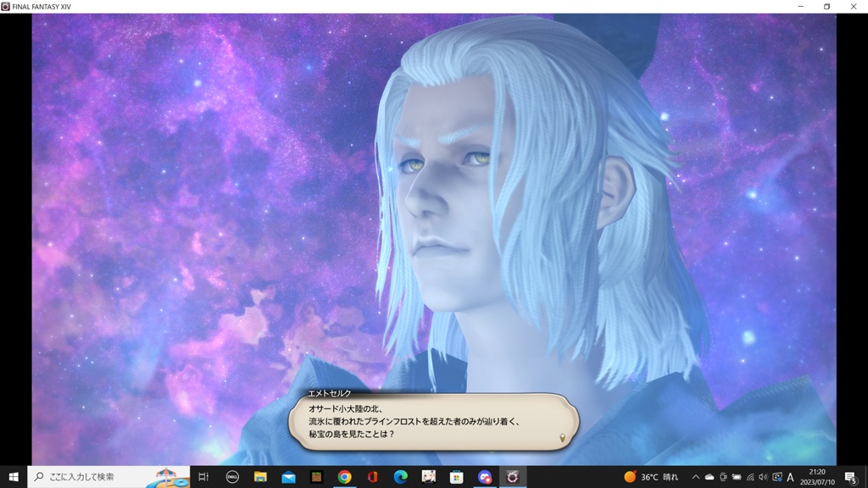Open the Mail app on taskbar
868x488 pixels.
[x=288, y=476]
